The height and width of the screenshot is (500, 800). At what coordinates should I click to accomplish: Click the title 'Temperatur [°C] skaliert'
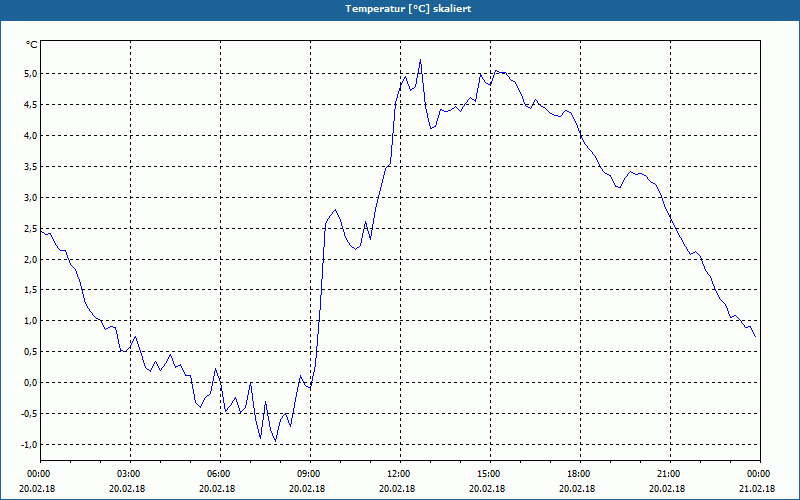coord(408,9)
